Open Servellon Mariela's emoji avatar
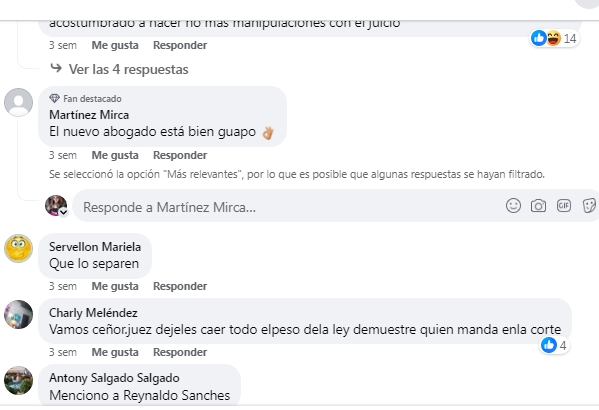 pyautogui.click(x=18, y=249)
